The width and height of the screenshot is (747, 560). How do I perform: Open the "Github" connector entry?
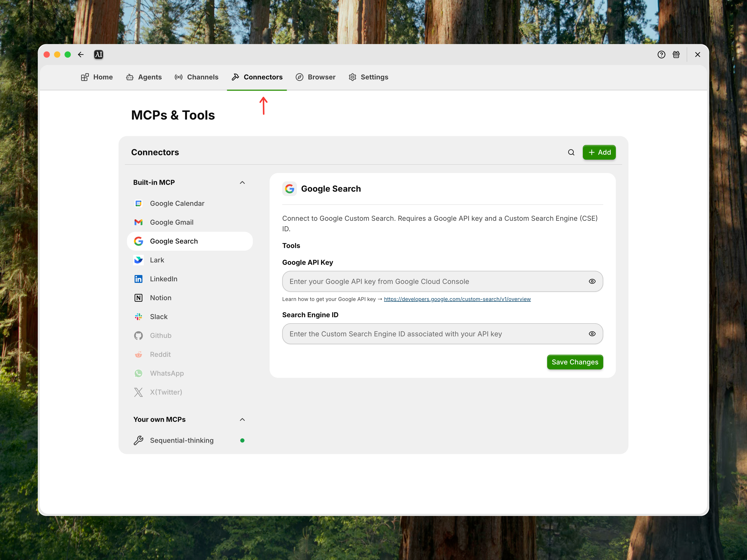190,336
